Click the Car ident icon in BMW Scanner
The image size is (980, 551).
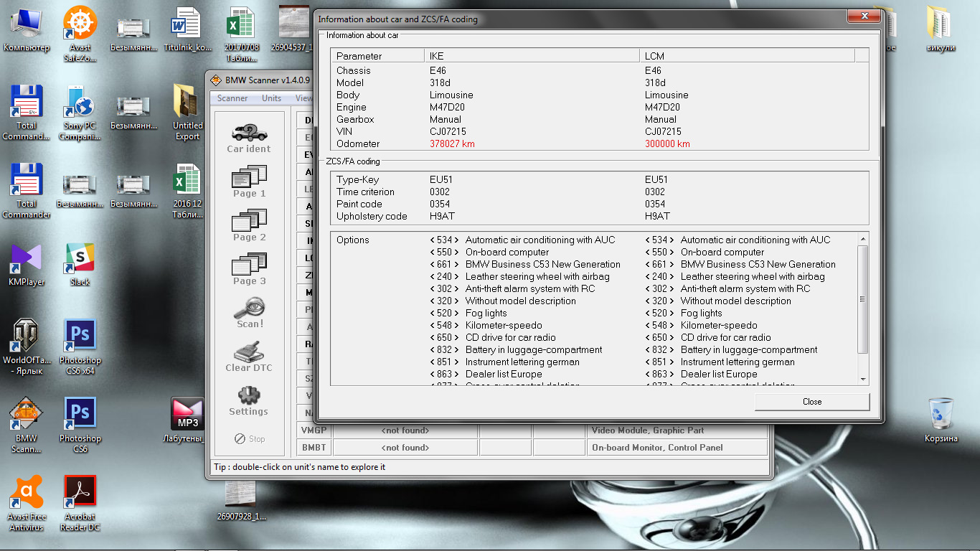click(x=249, y=138)
